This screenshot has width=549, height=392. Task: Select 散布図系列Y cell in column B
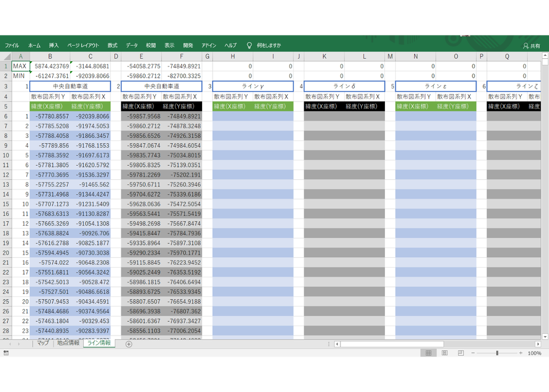(50, 97)
